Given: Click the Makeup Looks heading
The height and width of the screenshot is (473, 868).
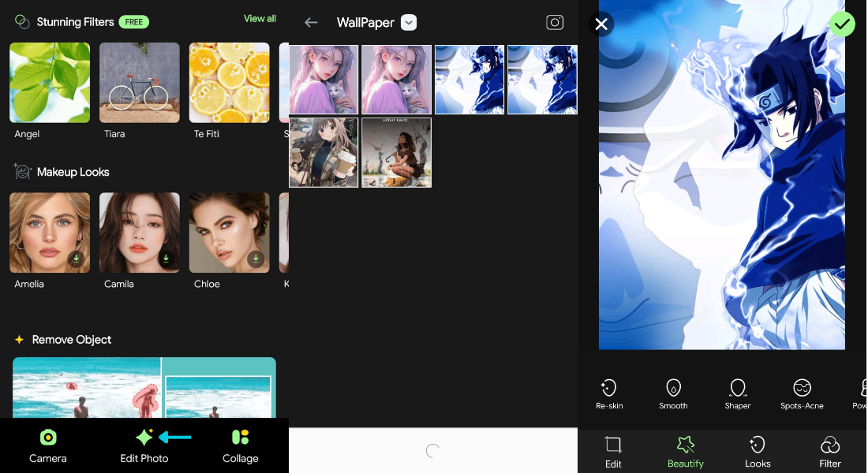Looking at the screenshot, I should (x=73, y=172).
